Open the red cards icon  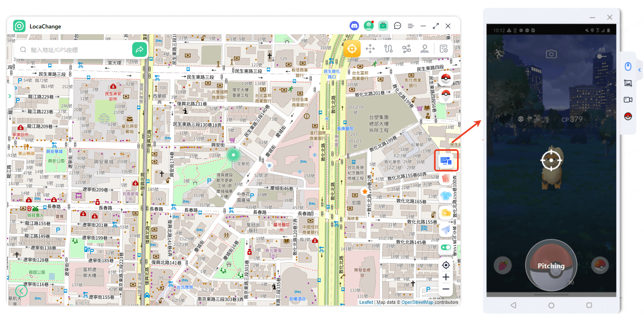tap(446, 178)
